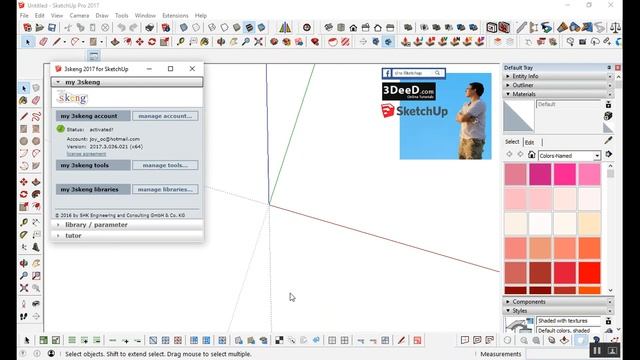Toggle the panel icon below the toolbars
The height and width of the screenshot is (360, 640).
[93, 56]
